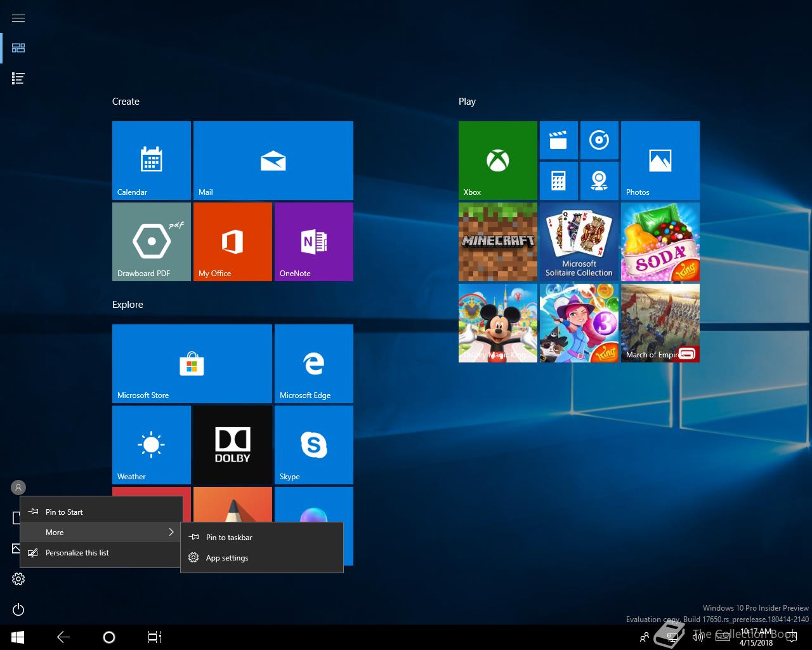812x650 pixels.
Task: Click the Play group heading
Action: pos(467,102)
